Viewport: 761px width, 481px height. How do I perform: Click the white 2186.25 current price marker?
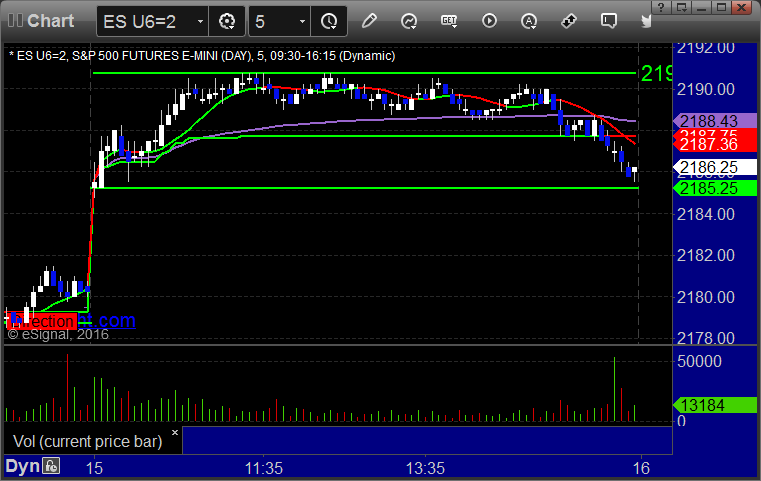(714, 167)
